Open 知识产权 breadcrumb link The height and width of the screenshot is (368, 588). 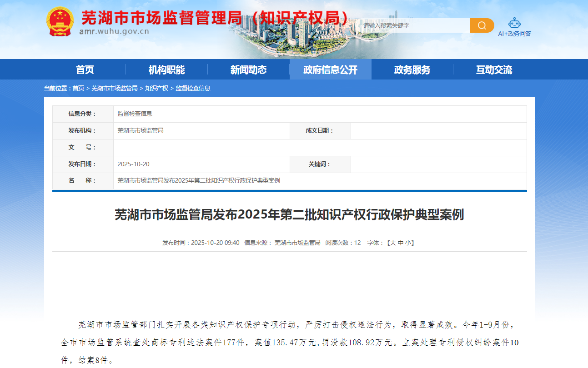click(x=156, y=88)
